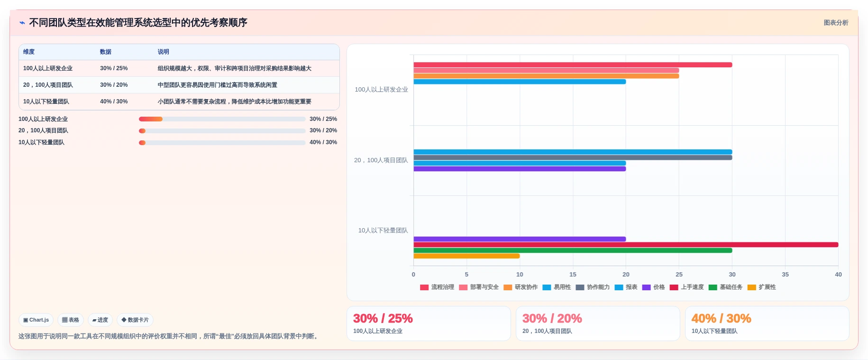This screenshot has height=360, width=868.
Task: Click the 图表分析 label in header
Action: pos(836,23)
